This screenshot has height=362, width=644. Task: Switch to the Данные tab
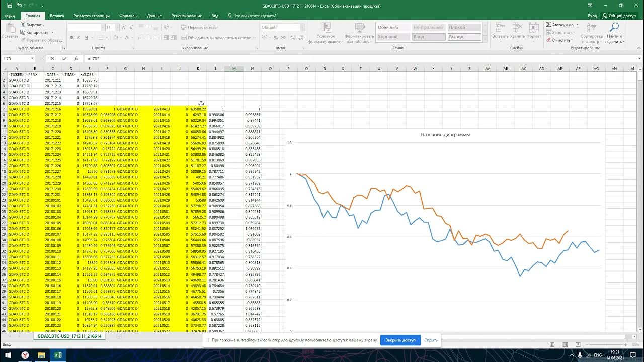click(154, 16)
